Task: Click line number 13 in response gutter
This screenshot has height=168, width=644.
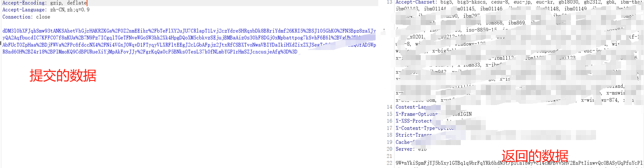Action: coord(390,3)
